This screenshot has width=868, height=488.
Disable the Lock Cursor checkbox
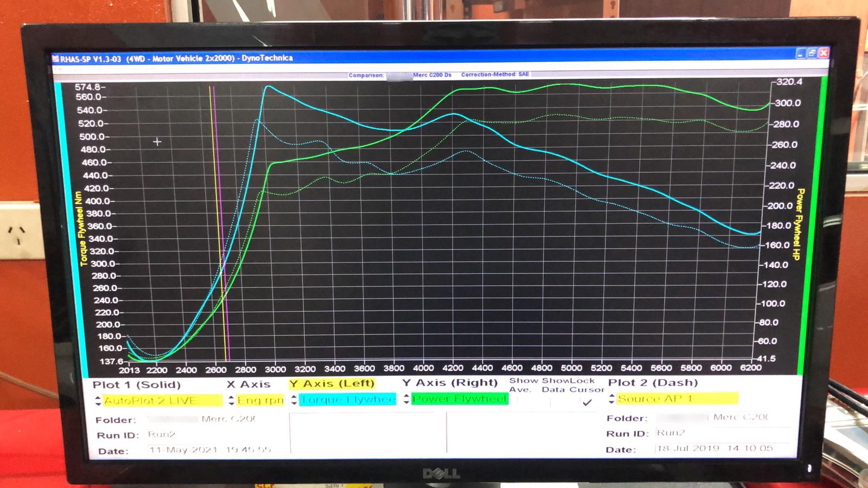tap(587, 402)
